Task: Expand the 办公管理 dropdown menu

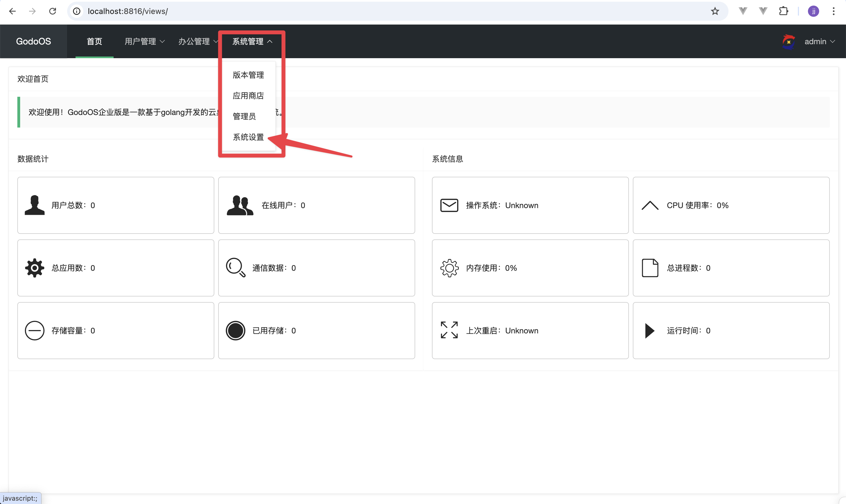Action: pyautogui.click(x=198, y=41)
